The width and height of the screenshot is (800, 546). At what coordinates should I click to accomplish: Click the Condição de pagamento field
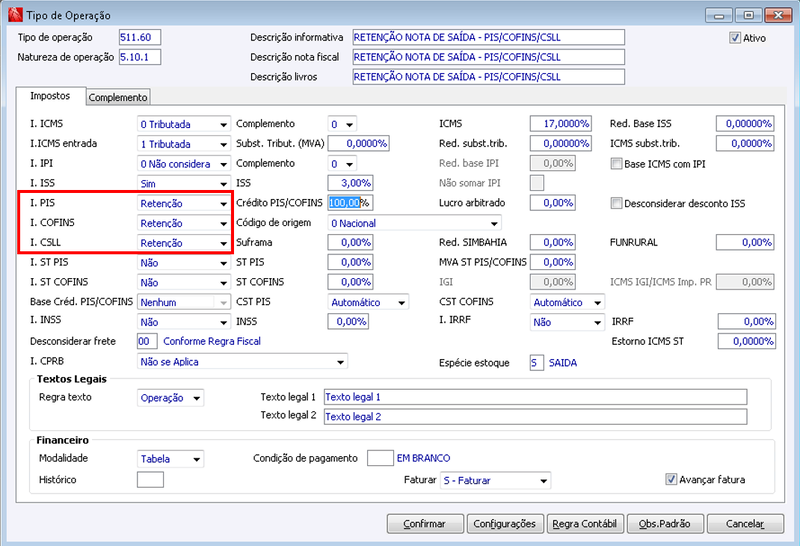pos(380,458)
